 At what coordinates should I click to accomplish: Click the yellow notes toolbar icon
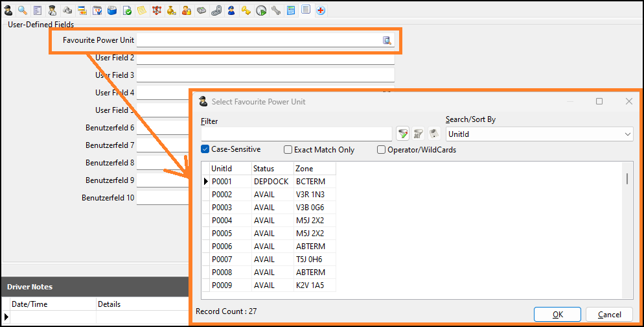(x=142, y=10)
